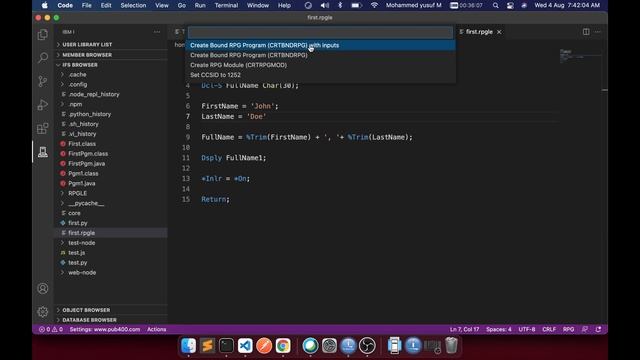This screenshot has height=360, width=640.
Task: Click the split editor icon
Action: click(x=586, y=32)
